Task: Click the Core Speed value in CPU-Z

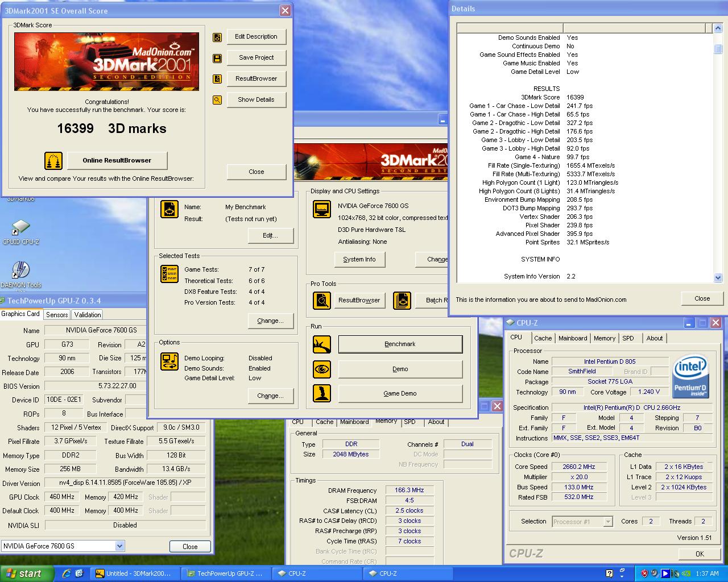Action: [579, 467]
